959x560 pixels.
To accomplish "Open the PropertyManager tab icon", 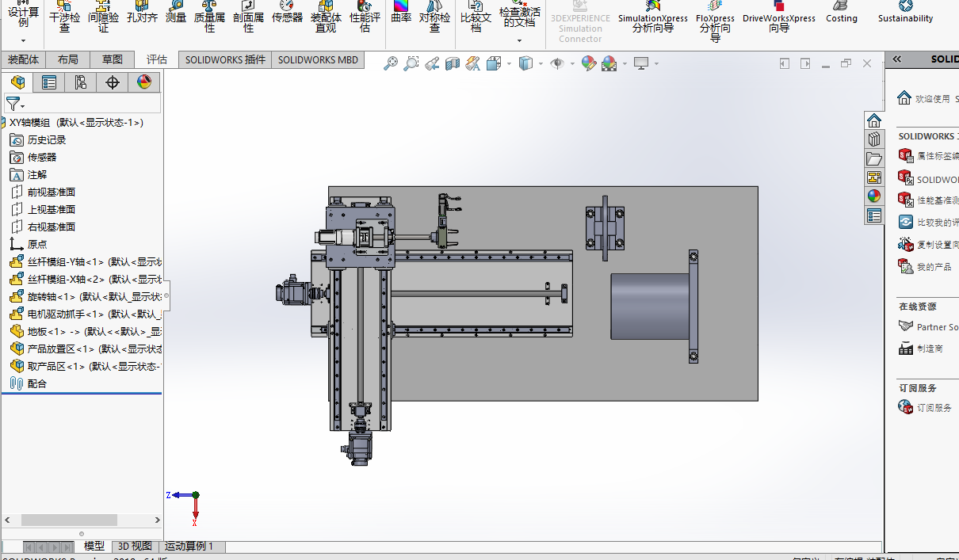I will coord(49,82).
